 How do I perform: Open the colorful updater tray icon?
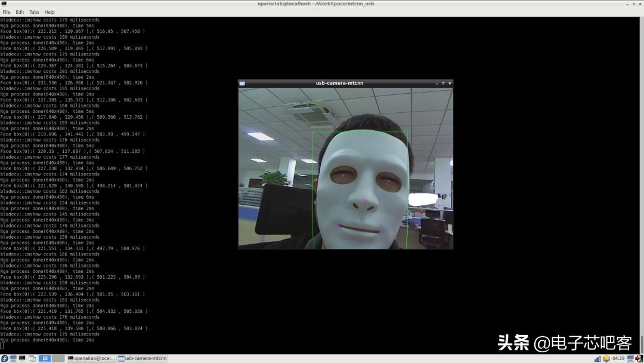pos(606,358)
